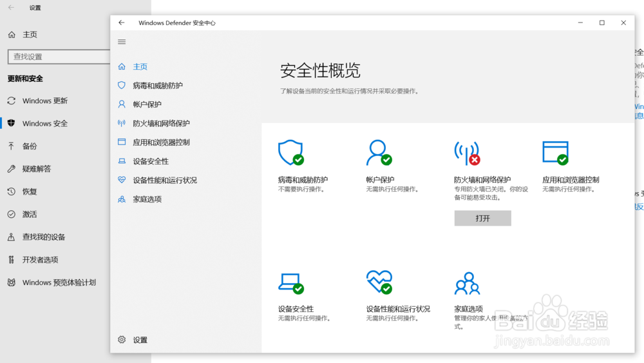Click the home icon in Defender sidebar
The height and width of the screenshot is (363, 644).
(122, 66)
